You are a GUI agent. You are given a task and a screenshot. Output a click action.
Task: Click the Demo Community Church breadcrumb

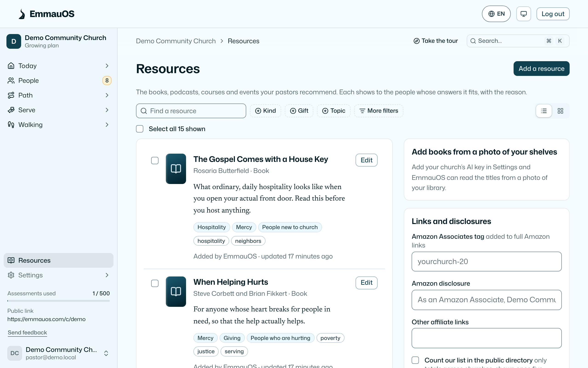176,41
